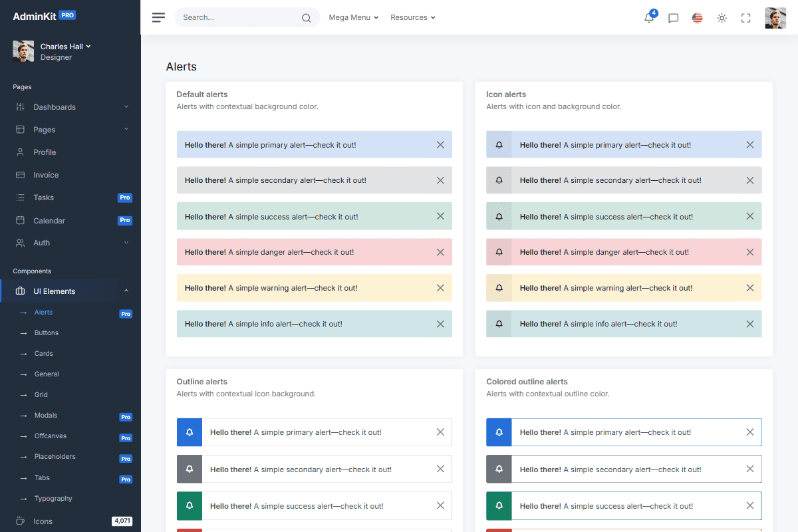The image size is (798, 532).
Task: Click the blue bell on outline primary alert
Action: pos(190,432)
